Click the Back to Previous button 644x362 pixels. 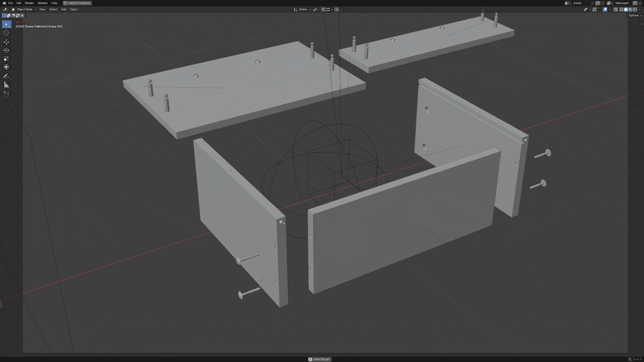(x=77, y=3)
